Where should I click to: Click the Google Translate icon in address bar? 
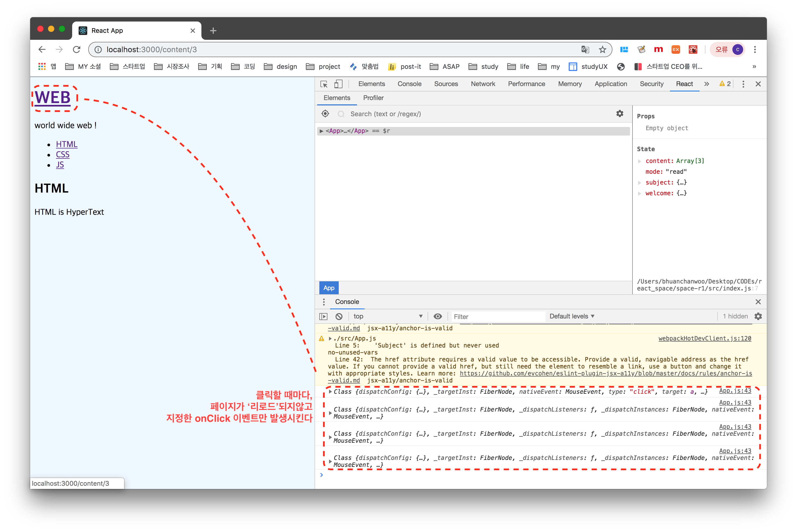[585, 49]
